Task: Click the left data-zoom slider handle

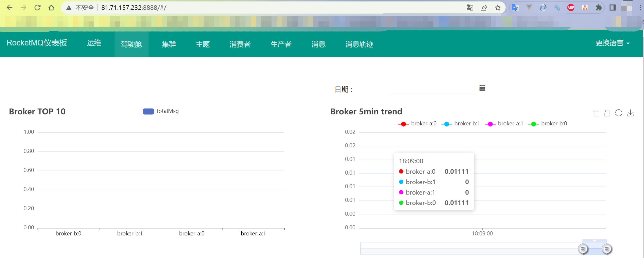Action: [583, 249]
